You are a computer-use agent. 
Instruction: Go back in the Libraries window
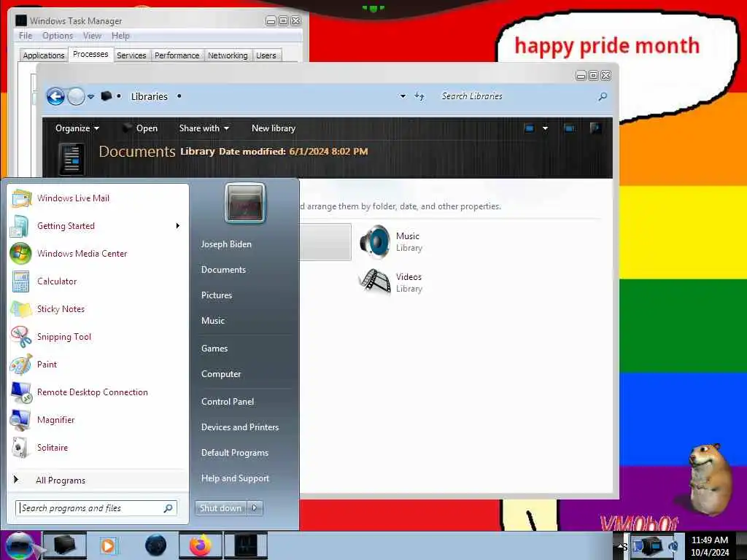pyautogui.click(x=55, y=97)
